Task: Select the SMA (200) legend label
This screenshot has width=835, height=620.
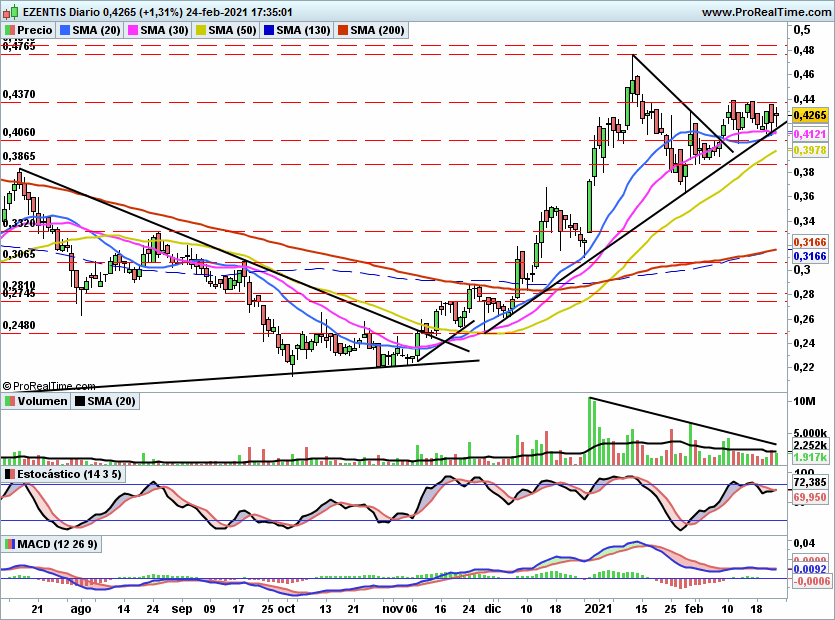Action: (x=377, y=30)
